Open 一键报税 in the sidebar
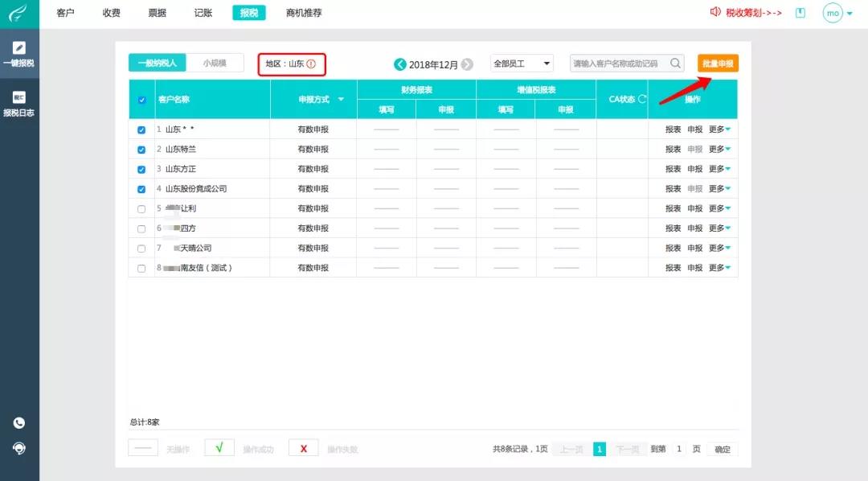 pos(18,55)
